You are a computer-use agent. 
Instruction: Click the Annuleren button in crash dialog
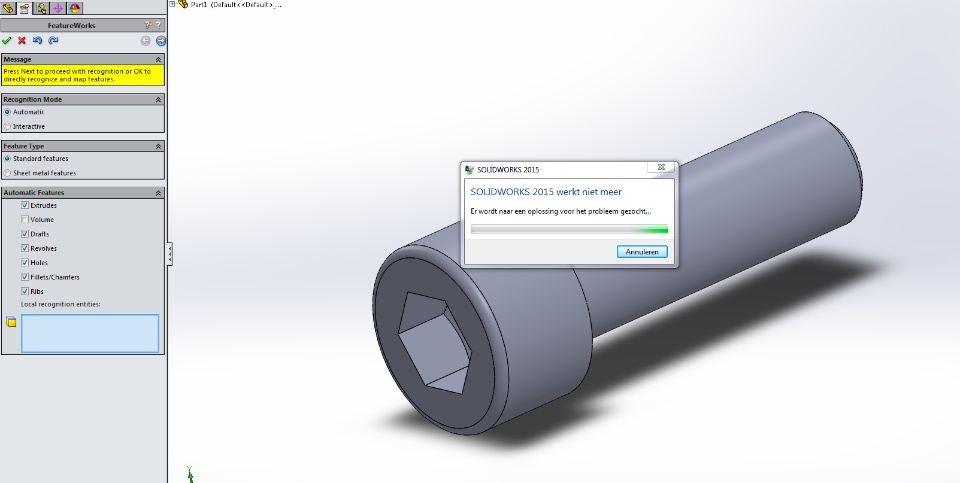(x=642, y=252)
